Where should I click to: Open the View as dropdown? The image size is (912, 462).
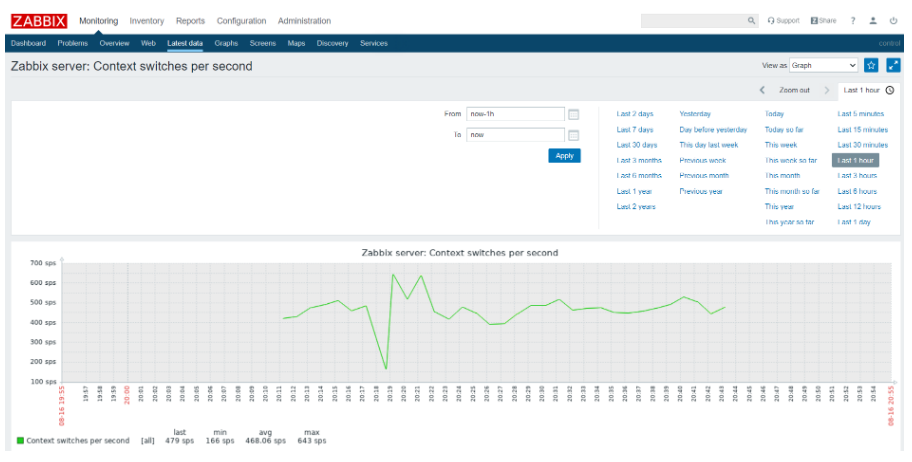point(824,66)
